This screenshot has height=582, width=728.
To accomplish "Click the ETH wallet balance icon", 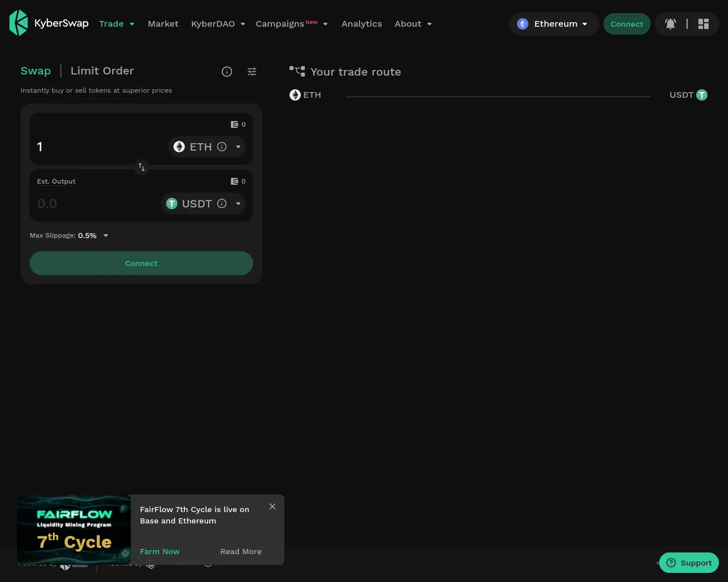I will coord(234,124).
